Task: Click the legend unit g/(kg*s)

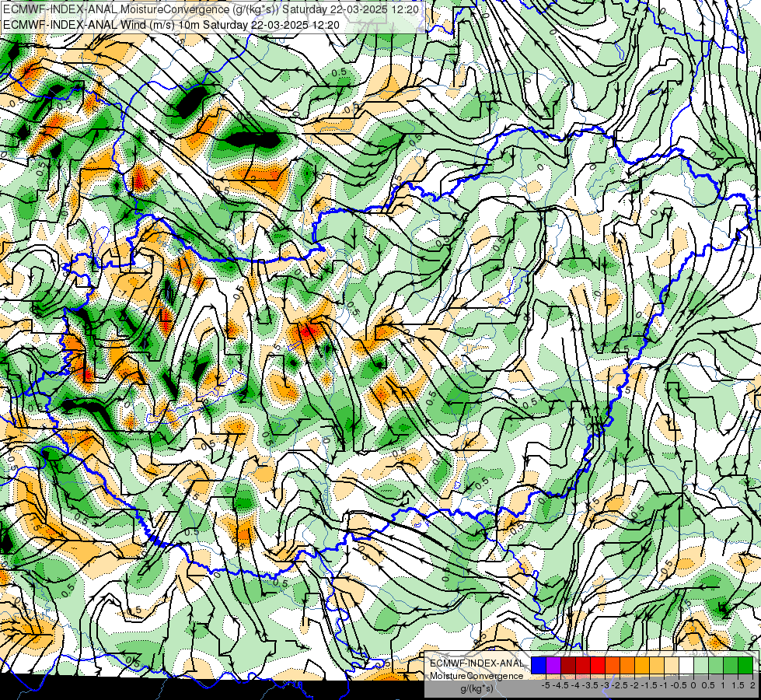Action: 477,689
